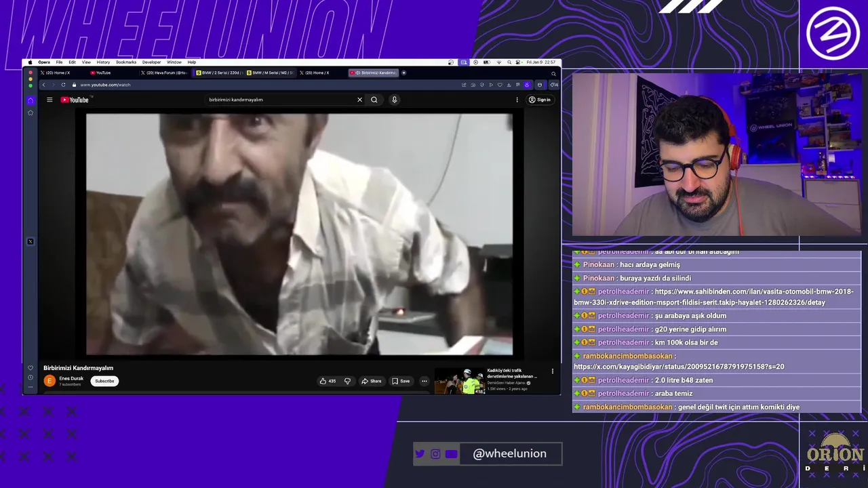Open options for the Kadıköy suggested video
The width and height of the screenshot is (868, 488).
click(552, 371)
